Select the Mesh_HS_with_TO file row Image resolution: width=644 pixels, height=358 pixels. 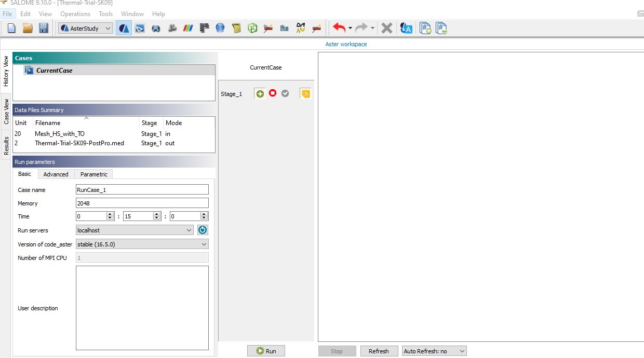114,134
